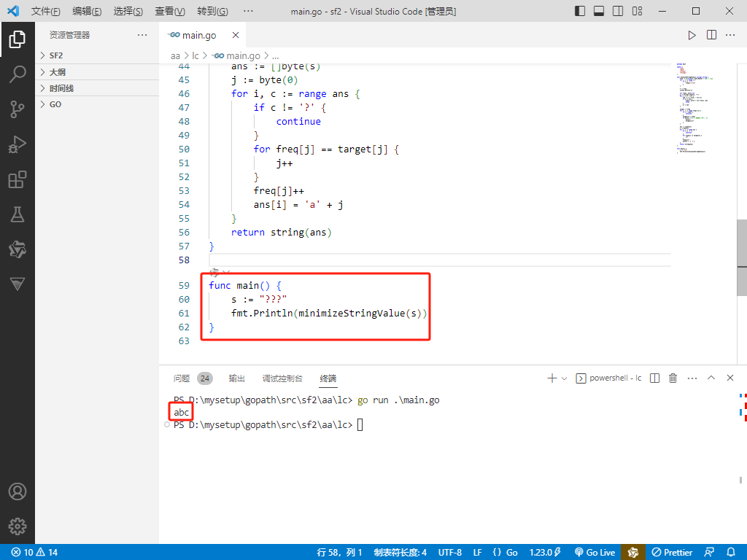Open overflow menu ellipsis in menu bar
The height and width of the screenshot is (560, 747).
tap(248, 11)
